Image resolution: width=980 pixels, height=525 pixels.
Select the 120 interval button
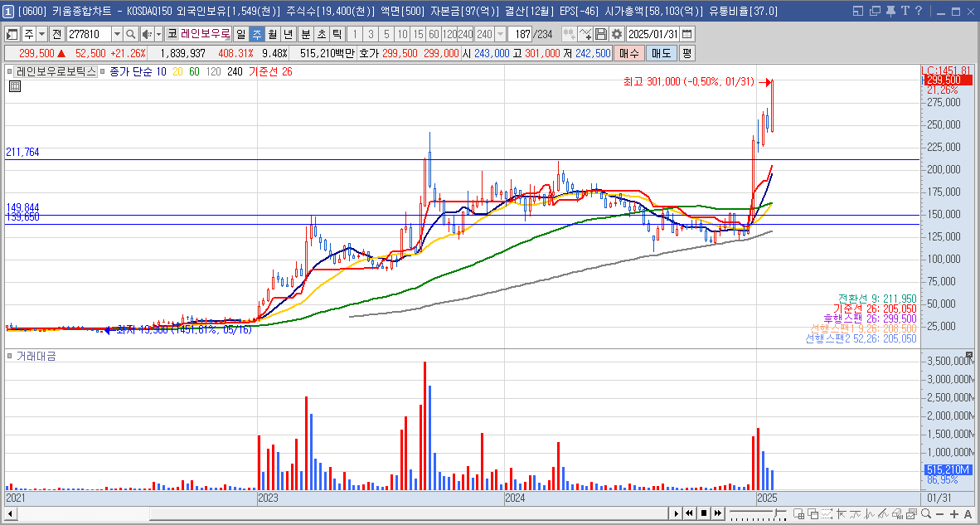point(449,34)
